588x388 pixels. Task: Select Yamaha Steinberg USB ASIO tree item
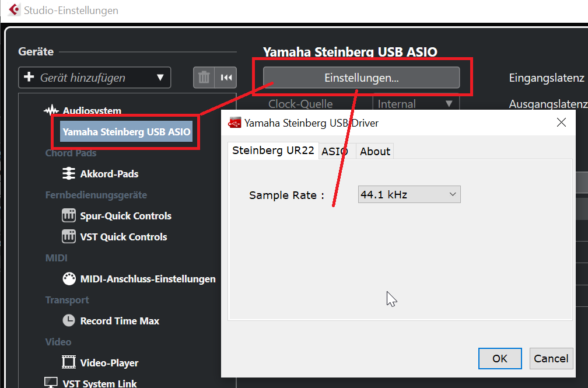click(x=126, y=132)
